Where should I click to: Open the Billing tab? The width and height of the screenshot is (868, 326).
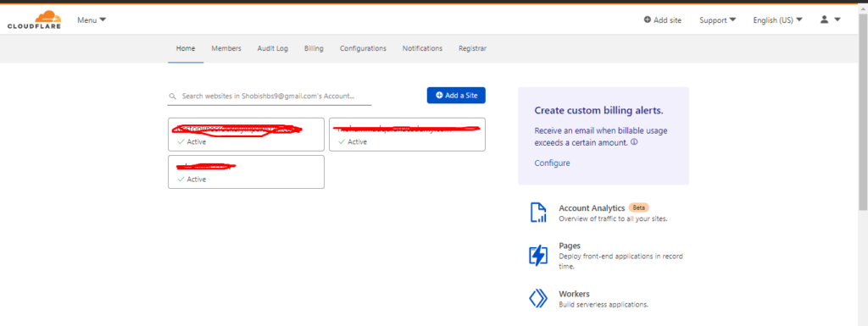tap(314, 48)
